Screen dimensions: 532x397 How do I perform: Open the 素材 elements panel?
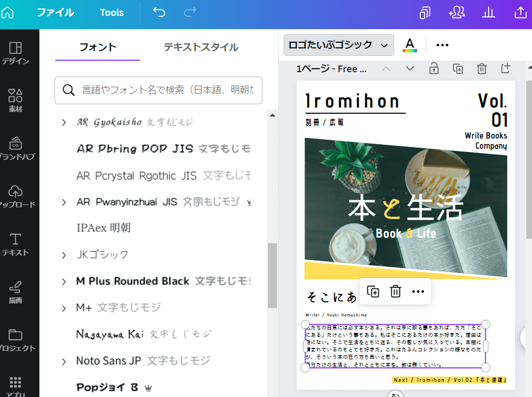click(16, 101)
